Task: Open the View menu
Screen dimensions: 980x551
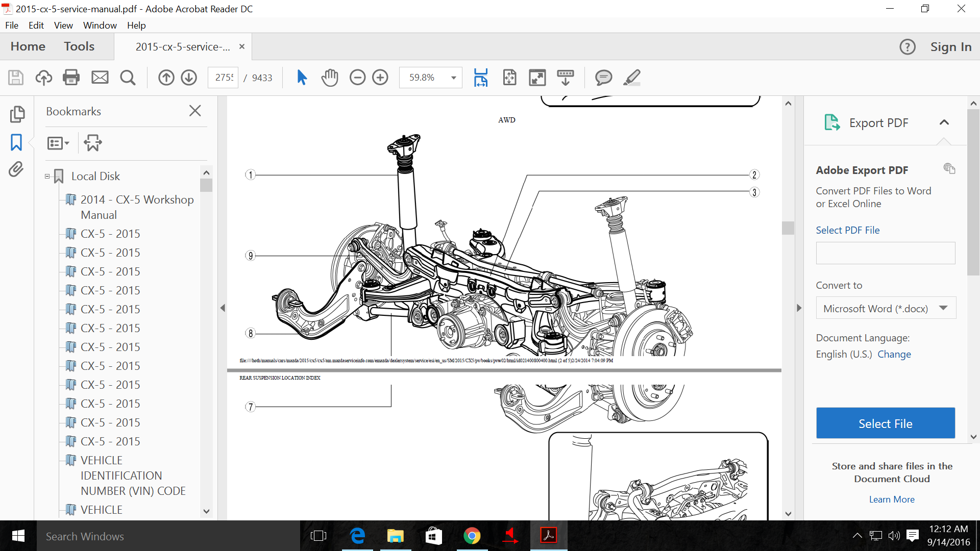Action: point(63,25)
